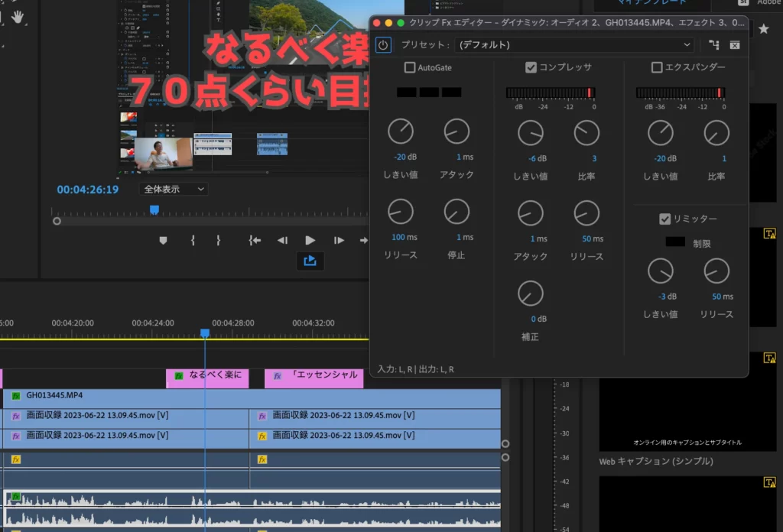Open the 全体表示 zoom level dropdown
Viewport: 783px width, 532px height.
point(173,189)
